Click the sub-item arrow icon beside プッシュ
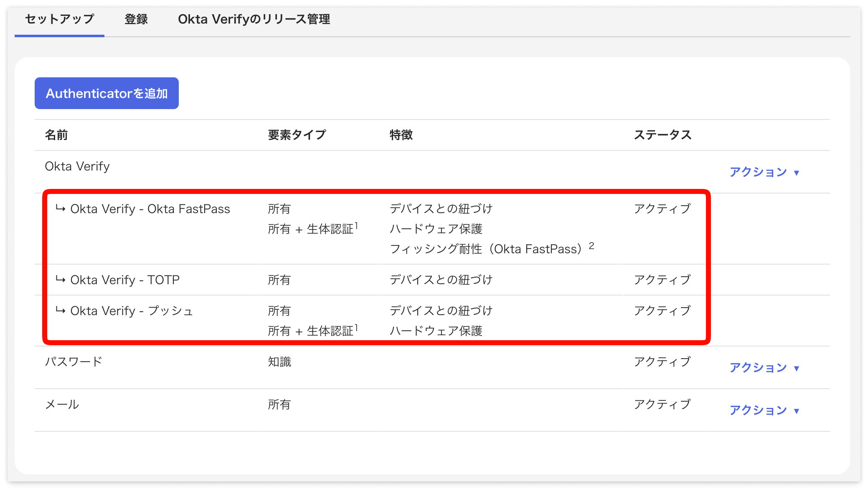Image resolution: width=868 pixels, height=489 pixels. [61, 310]
